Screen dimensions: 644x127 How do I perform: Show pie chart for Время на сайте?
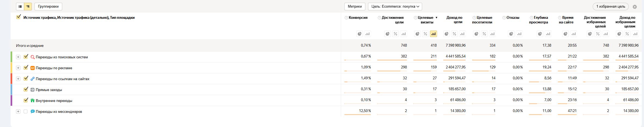(566, 34)
